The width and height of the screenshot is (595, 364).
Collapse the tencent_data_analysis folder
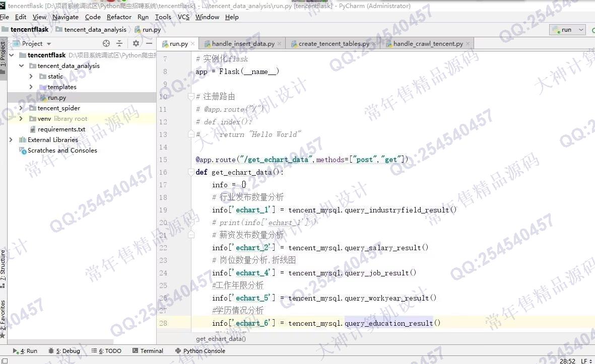(x=21, y=65)
